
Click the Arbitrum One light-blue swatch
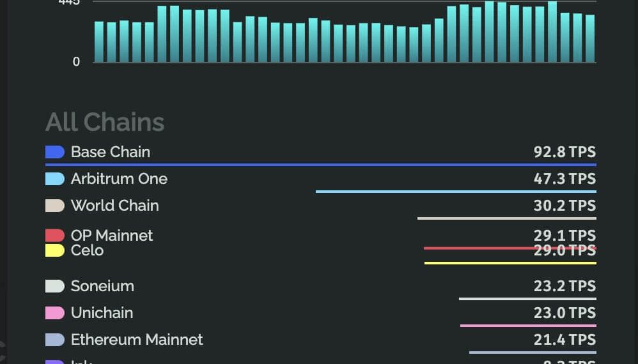tap(55, 179)
